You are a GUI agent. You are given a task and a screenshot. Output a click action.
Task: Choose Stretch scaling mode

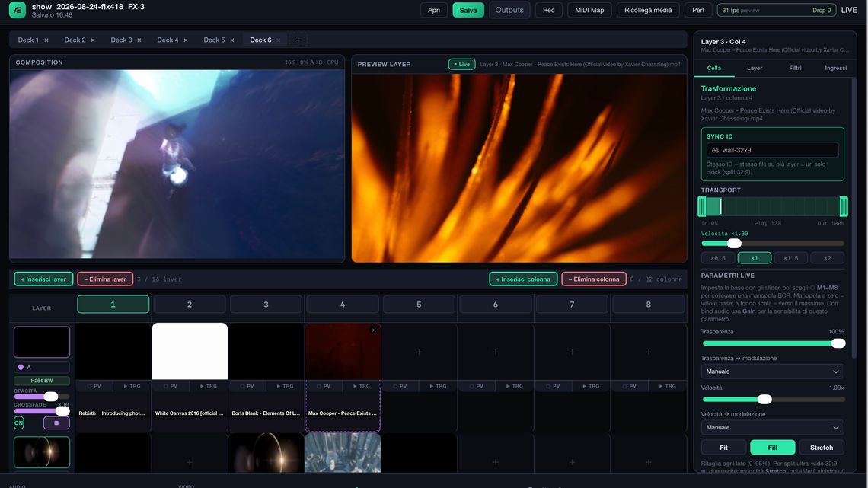[822, 448]
